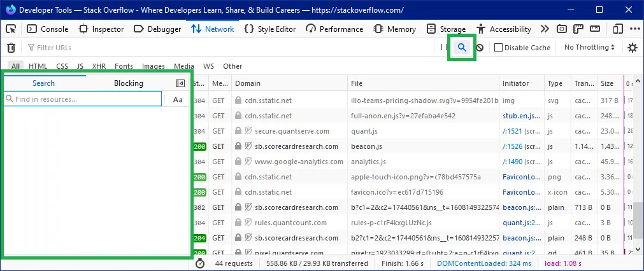Open the /:1526 initiator link

click(x=513, y=146)
